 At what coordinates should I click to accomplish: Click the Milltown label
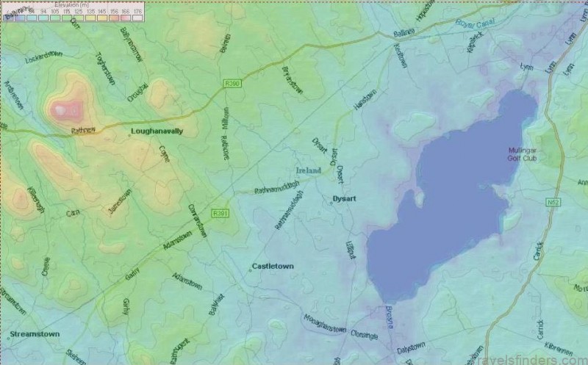coord(226,118)
